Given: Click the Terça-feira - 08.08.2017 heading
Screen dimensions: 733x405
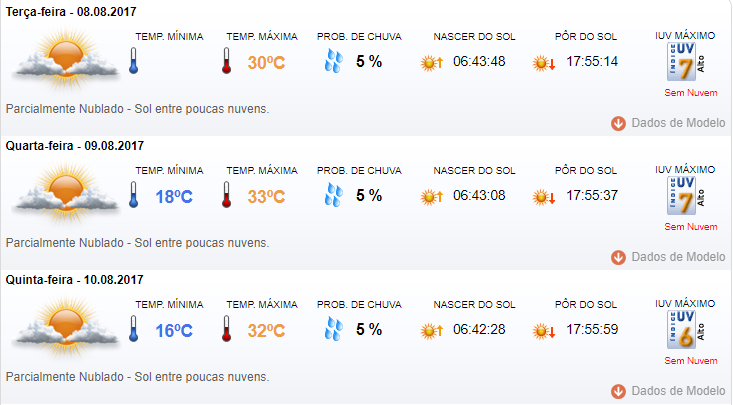Looking at the screenshot, I should [x=71, y=12].
